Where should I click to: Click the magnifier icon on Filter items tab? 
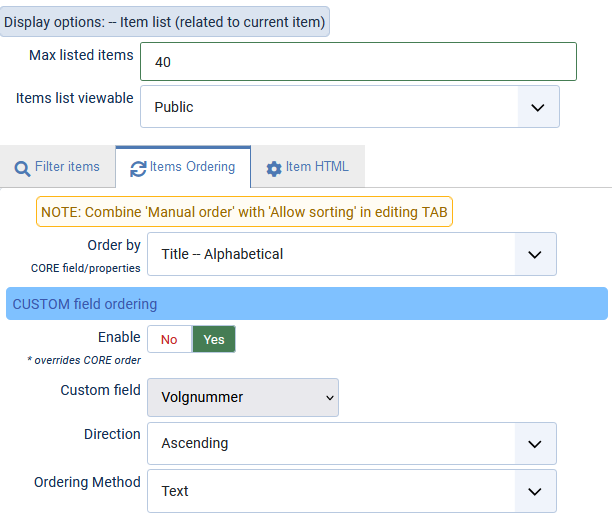[x=22, y=169]
